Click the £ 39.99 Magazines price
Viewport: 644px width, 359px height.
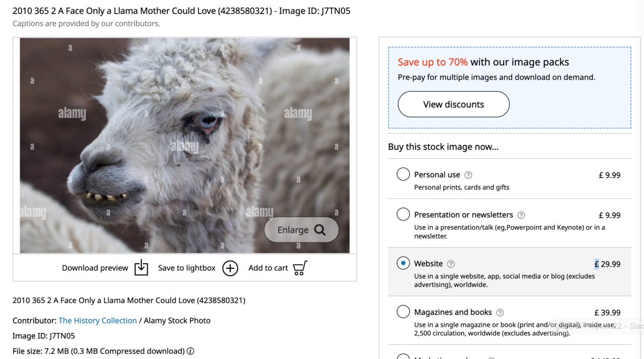pos(607,313)
